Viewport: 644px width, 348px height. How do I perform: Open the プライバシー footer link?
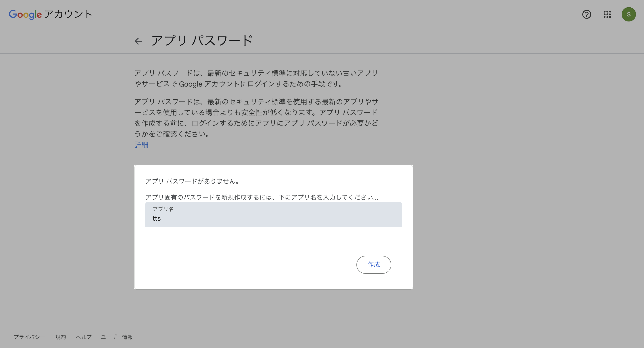coord(30,337)
